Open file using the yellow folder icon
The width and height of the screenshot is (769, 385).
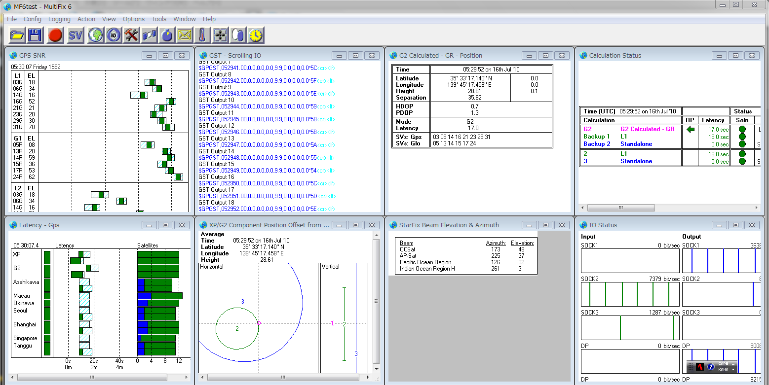(x=17, y=35)
